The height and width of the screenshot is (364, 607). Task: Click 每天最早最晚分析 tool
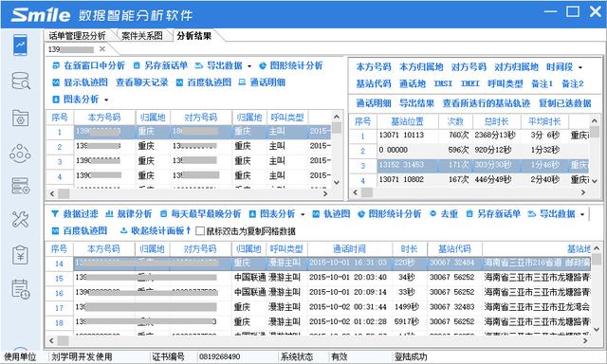click(x=200, y=214)
